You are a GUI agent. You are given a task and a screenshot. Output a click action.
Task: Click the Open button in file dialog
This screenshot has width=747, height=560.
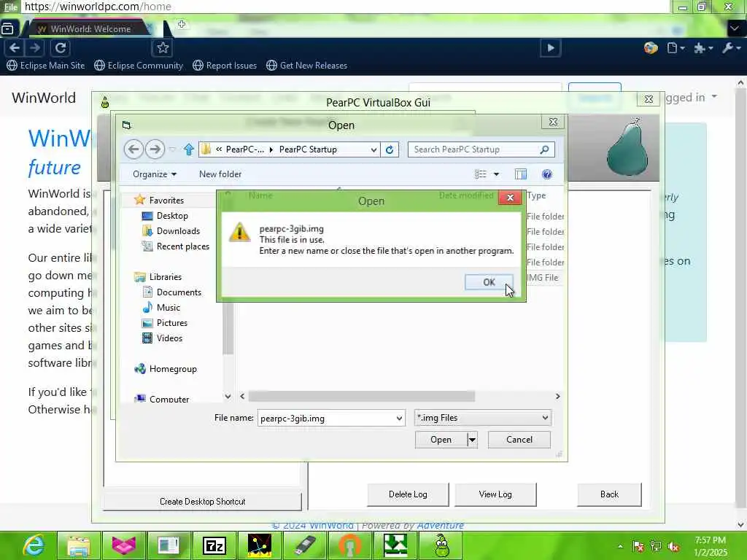(441, 440)
